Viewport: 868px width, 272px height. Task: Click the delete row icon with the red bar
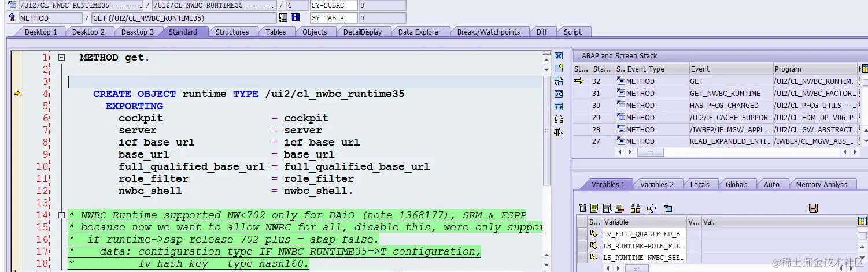[619, 208]
